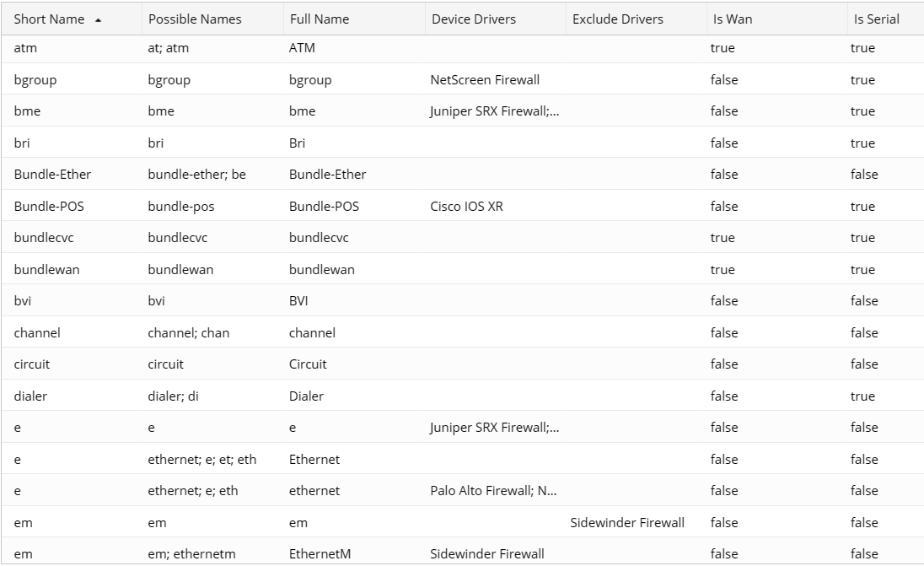The width and height of the screenshot is (924, 566).
Task: Sort by the Is Wan column header
Action: pyautogui.click(x=733, y=19)
